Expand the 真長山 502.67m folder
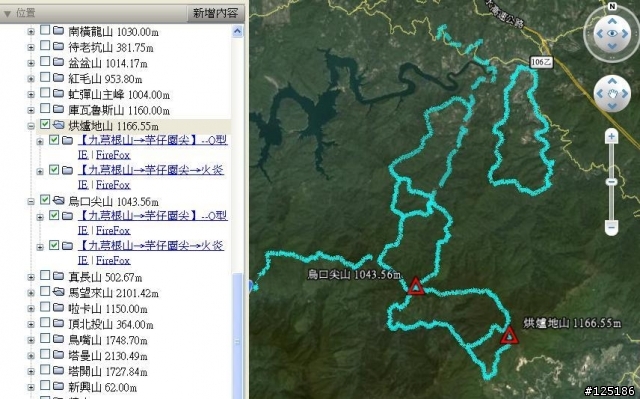The image size is (640, 399). click(x=31, y=277)
